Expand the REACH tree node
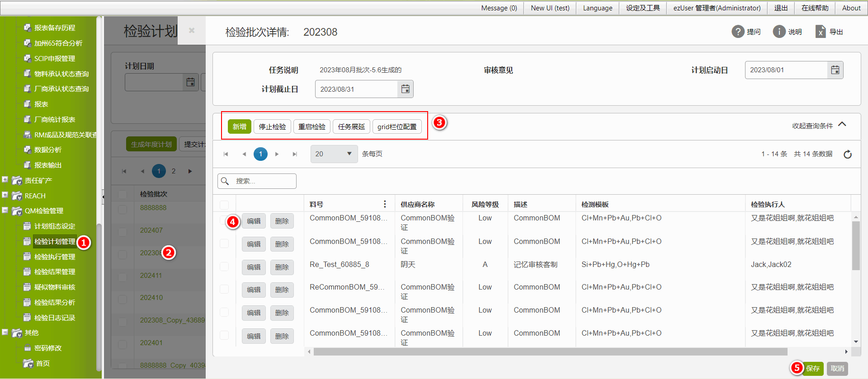This screenshot has width=868, height=379. [5, 195]
